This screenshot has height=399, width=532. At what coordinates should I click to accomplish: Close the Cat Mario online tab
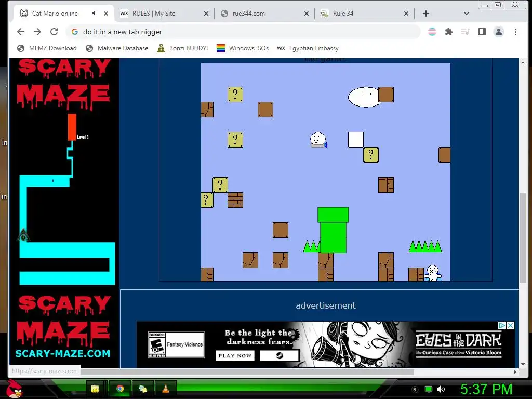tap(106, 14)
